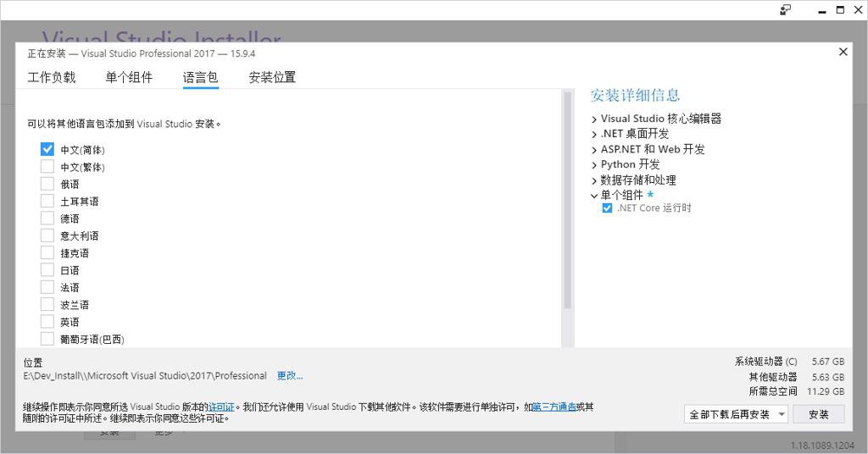Close the installation dialog with X
Image resolution: width=868 pixels, height=454 pixels.
[843, 52]
